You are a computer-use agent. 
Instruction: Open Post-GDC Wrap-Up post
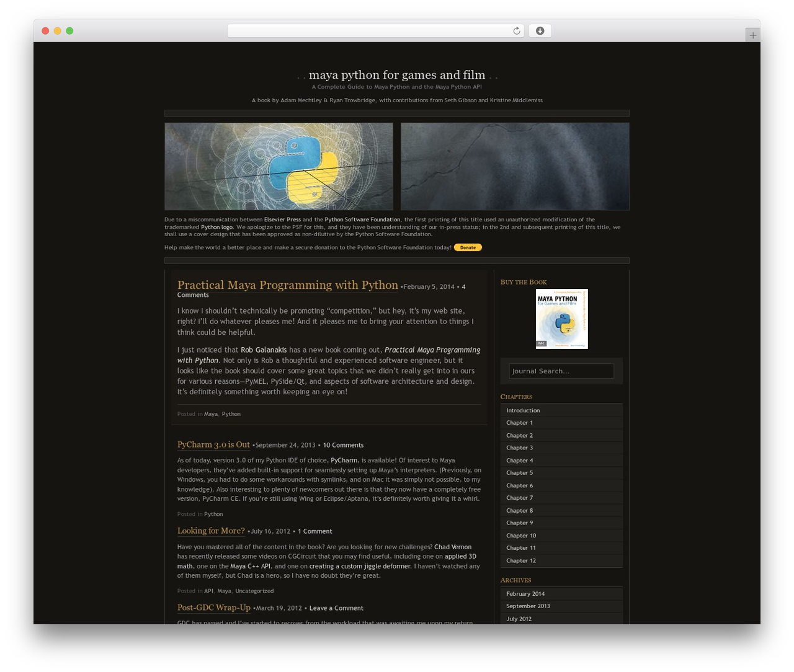tap(214, 608)
